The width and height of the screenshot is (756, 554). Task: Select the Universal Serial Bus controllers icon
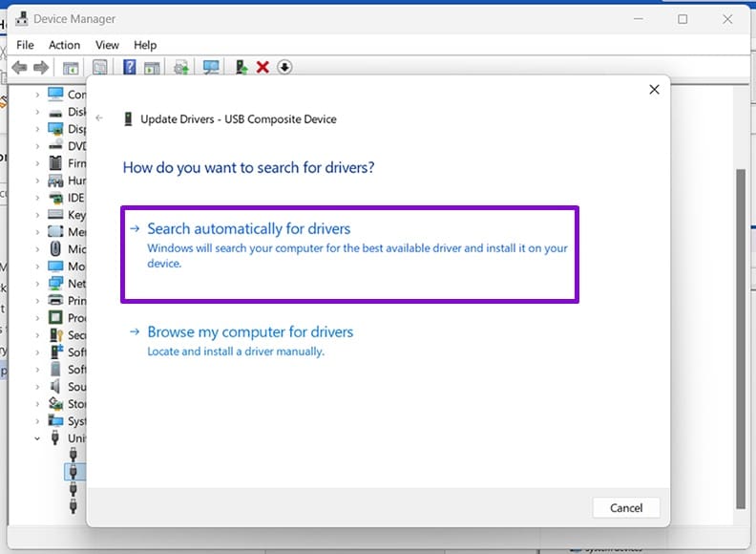[55, 437]
